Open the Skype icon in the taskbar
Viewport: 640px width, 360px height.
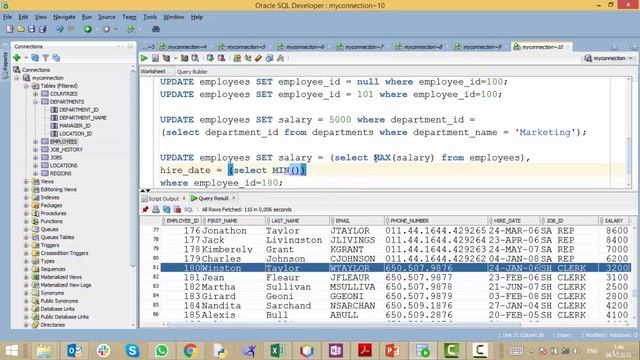pyautogui.click(x=132, y=350)
